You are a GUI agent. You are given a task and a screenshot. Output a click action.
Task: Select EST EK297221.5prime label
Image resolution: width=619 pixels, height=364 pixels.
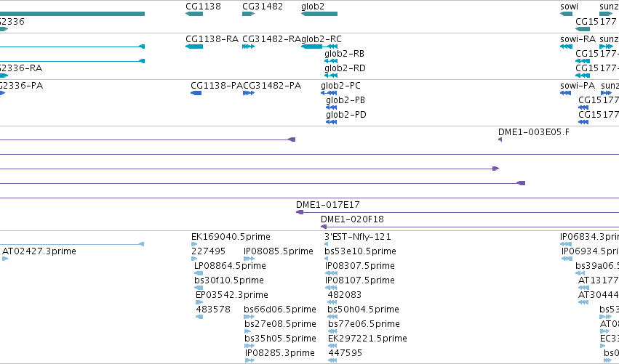(367, 339)
